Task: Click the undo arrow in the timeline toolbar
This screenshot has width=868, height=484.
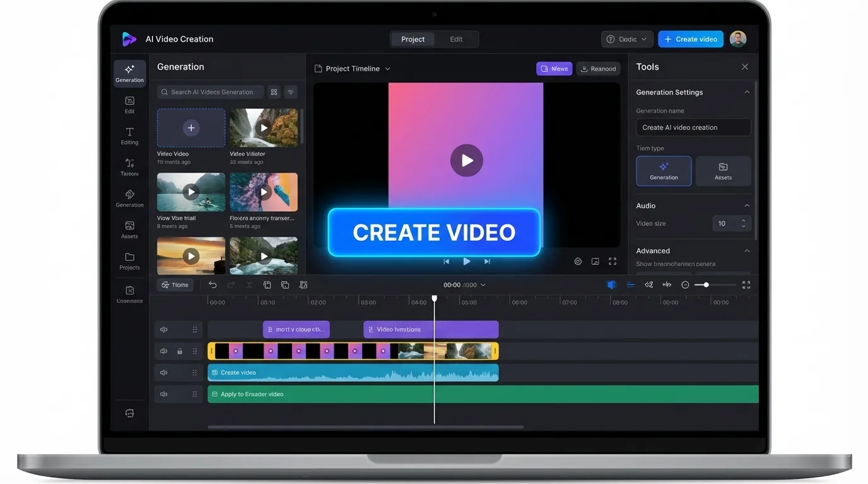Action: pyautogui.click(x=213, y=284)
